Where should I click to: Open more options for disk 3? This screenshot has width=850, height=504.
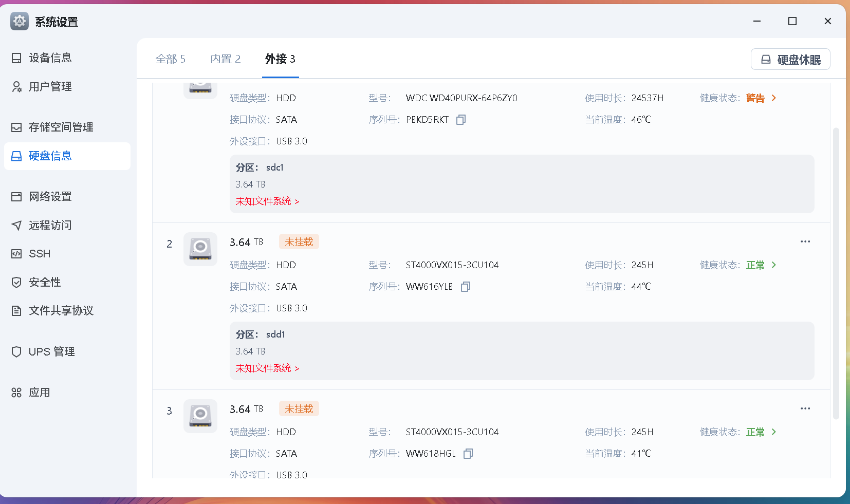[805, 408]
